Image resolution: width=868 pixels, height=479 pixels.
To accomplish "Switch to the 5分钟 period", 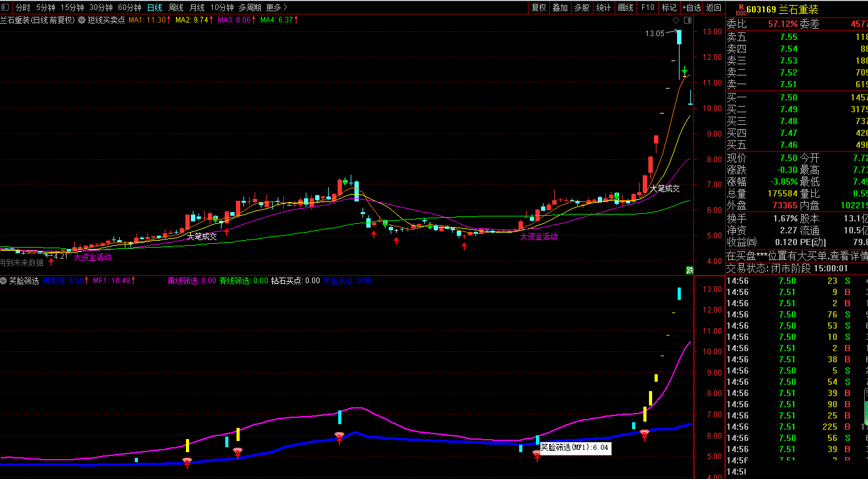I will click(x=46, y=7).
